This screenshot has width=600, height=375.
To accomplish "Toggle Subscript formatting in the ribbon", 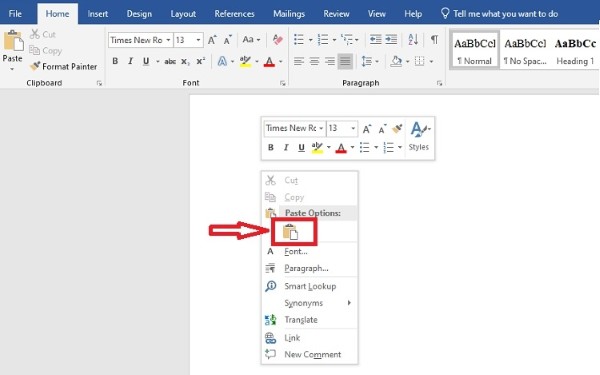I will coord(185,61).
